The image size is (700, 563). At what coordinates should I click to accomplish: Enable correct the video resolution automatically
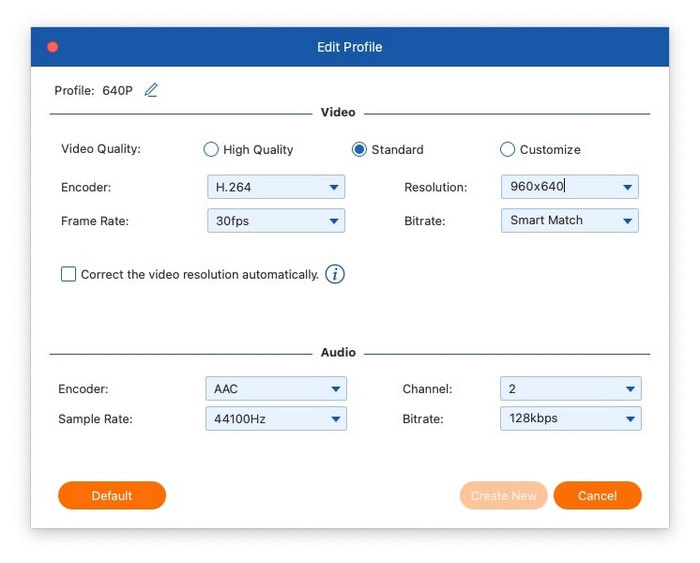(69, 274)
